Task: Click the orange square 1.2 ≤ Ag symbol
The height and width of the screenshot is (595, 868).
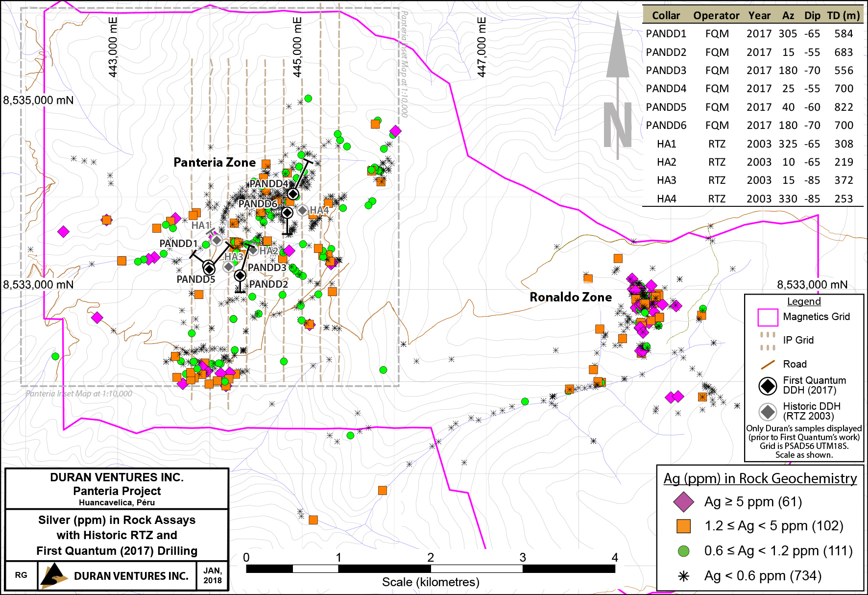Action: click(683, 526)
